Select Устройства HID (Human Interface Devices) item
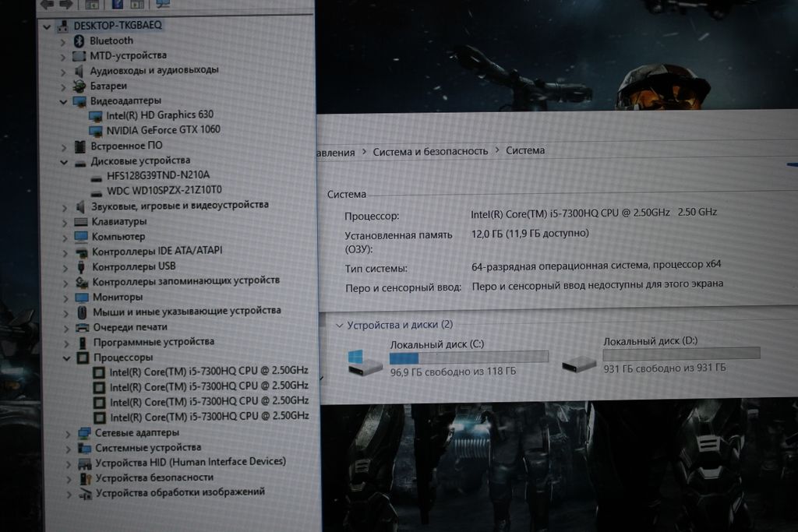 coord(190,462)
